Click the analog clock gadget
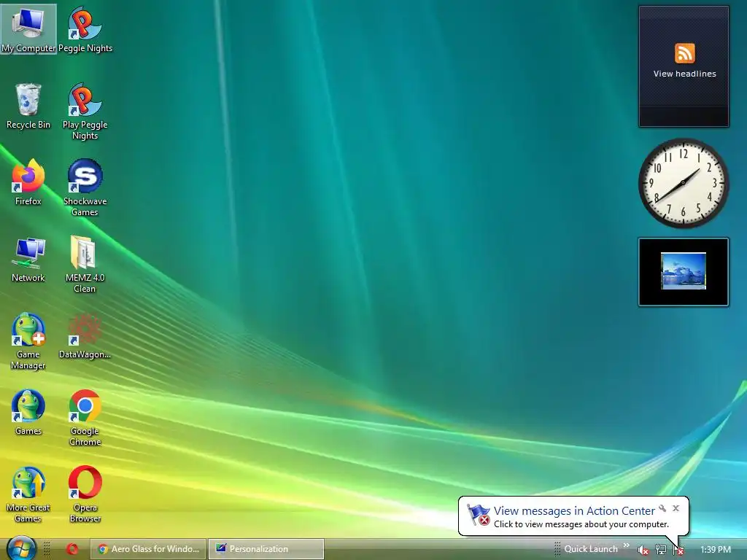 pos(684,183)
